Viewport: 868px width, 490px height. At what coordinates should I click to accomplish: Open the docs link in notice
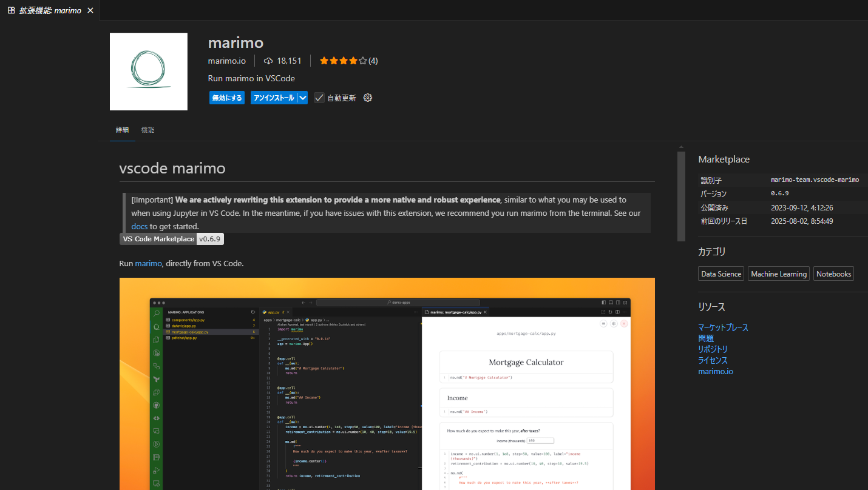click(x=140, y=226)
